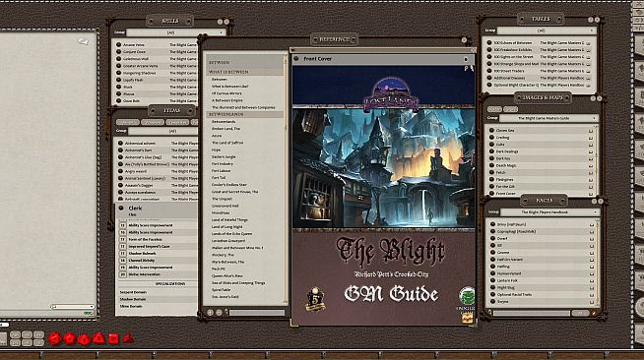Open link icon for Dwarf race
Screen dimensions: 644x360
[x=492, y=238]
